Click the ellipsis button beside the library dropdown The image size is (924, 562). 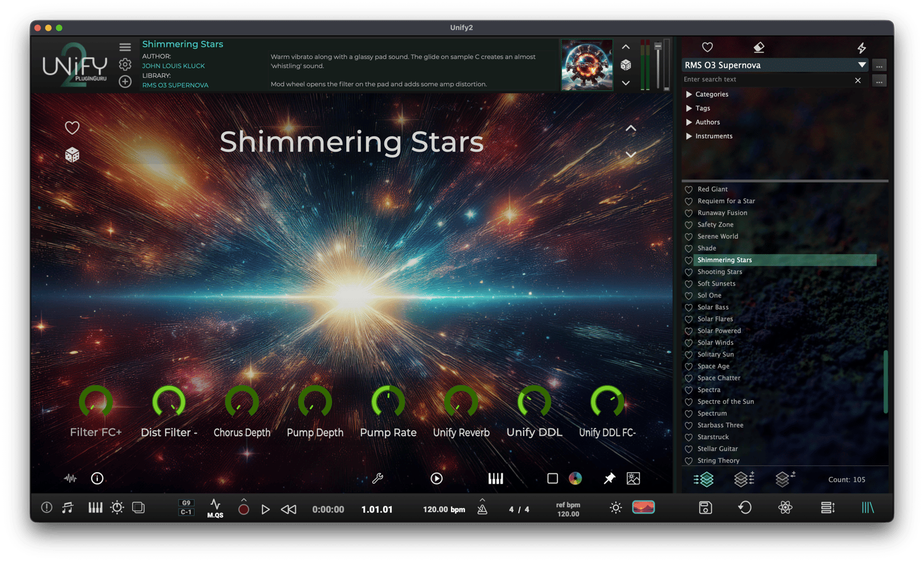point(879,65)
